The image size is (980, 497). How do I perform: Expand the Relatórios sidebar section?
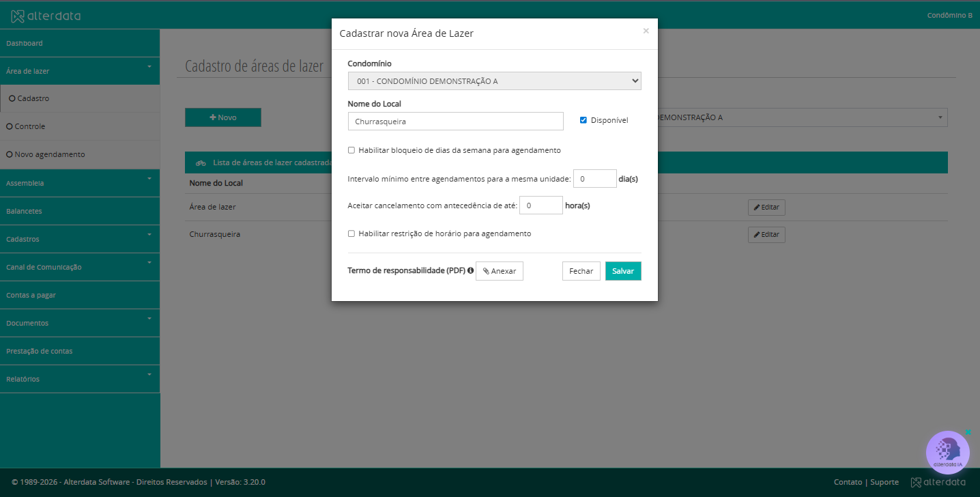pos(80,379)
